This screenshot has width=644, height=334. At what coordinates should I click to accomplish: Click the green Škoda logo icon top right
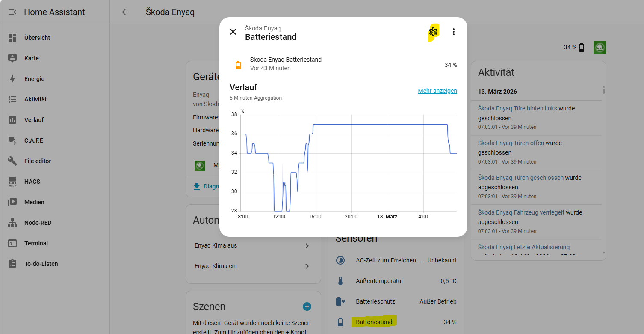click(x=600, y=48)
